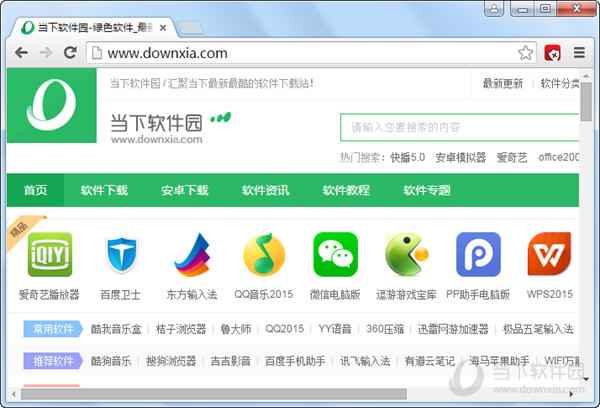600x408 pixels.
Task: Click the horizontal scrollbar left arrow
Action: (14, 394)
